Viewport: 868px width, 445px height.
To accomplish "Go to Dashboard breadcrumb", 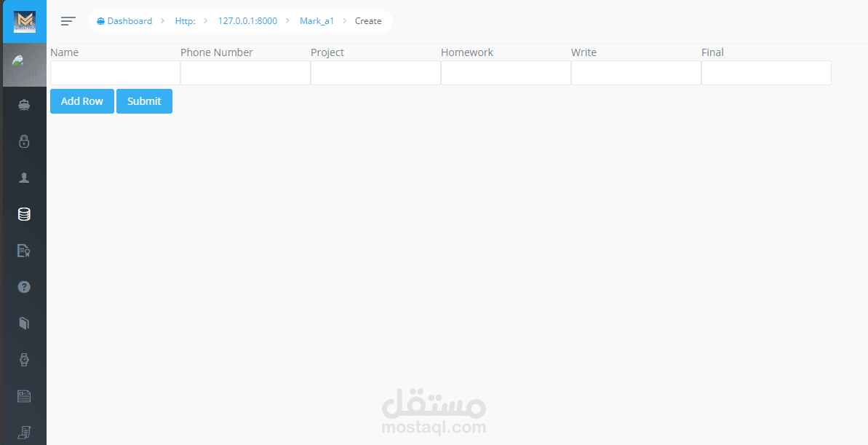I will pyautogui.click(x=124, y=21).
